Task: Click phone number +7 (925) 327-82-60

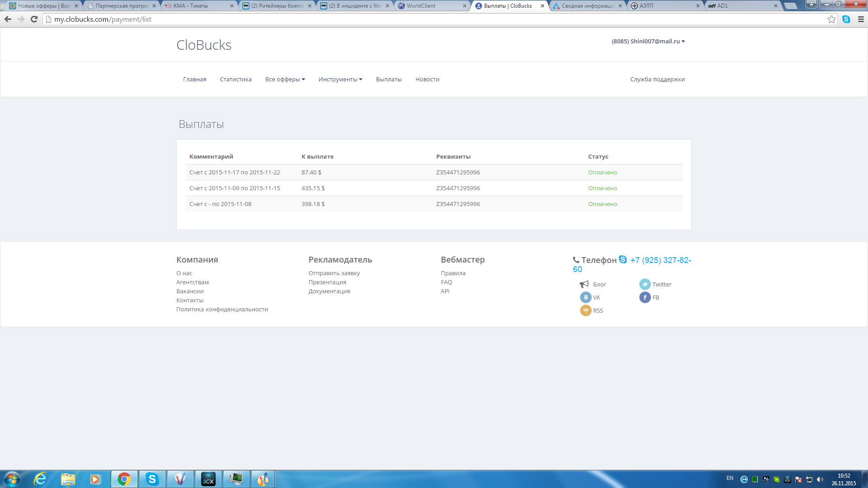Action: tap(632, 264)
